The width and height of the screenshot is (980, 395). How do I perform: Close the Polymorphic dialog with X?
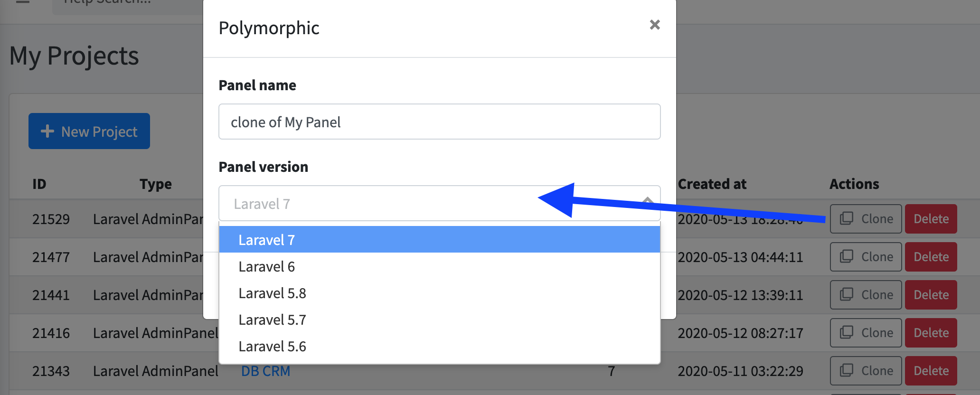pos(655,25)
